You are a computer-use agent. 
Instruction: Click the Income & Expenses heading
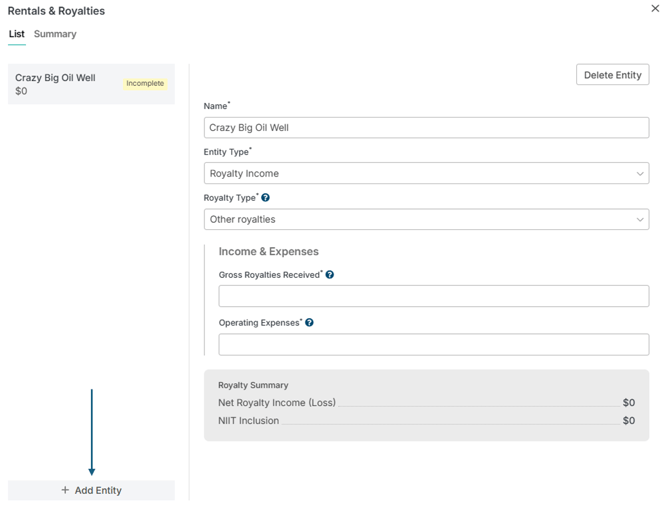coord(269,251)
